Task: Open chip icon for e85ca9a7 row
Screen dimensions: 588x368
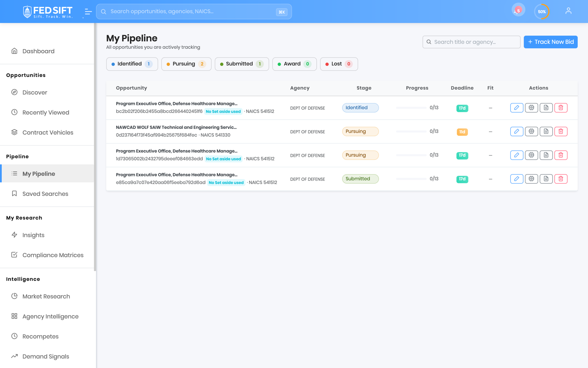Action: click(531, 179)
